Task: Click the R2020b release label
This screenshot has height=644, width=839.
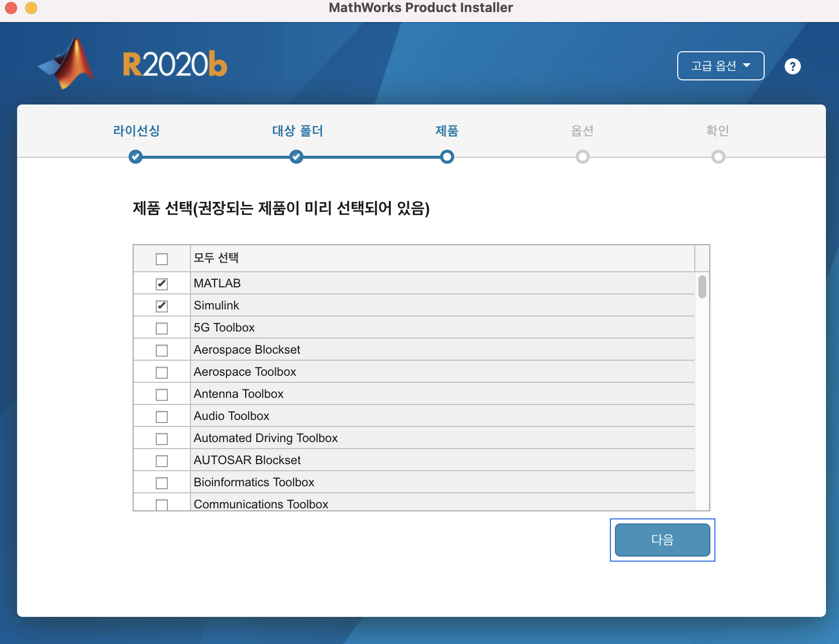Action: point(175,64)
